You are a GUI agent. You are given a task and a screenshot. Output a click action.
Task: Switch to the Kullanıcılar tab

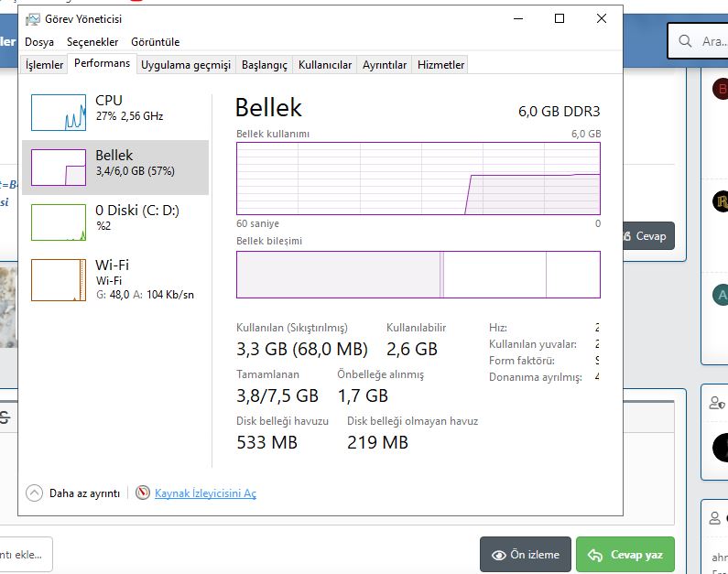(325, 65)
